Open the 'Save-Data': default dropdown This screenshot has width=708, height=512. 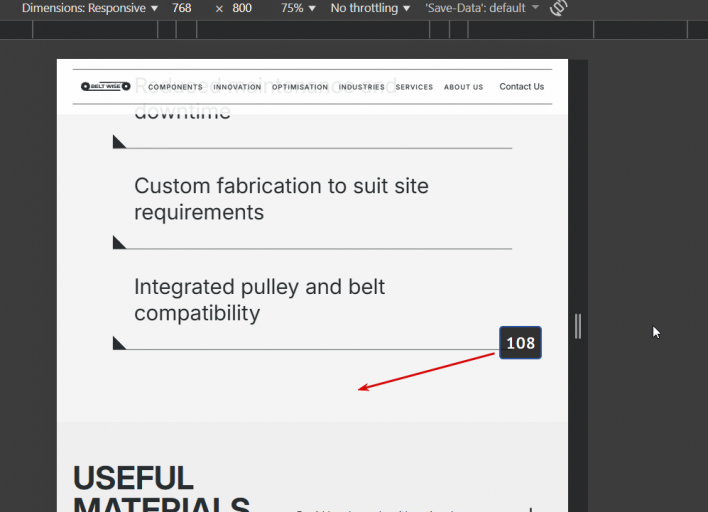[x=482, y=8]
